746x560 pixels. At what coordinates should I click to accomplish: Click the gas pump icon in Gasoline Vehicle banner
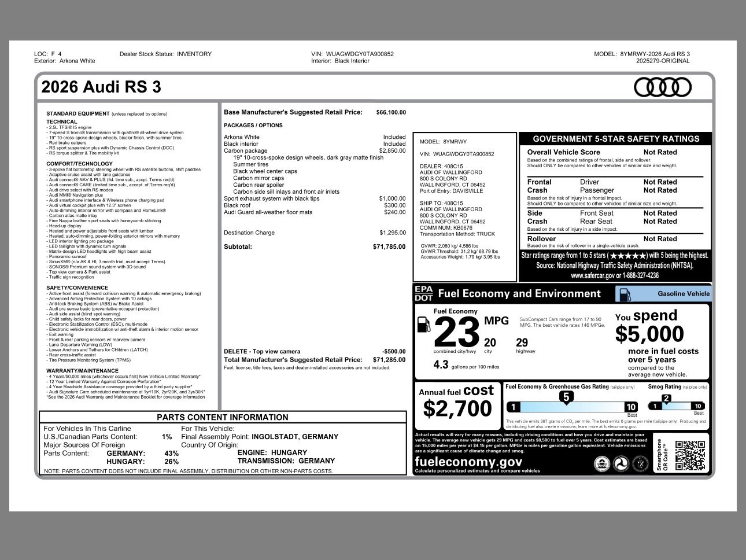pyautogui.click(x=625, y=294)
